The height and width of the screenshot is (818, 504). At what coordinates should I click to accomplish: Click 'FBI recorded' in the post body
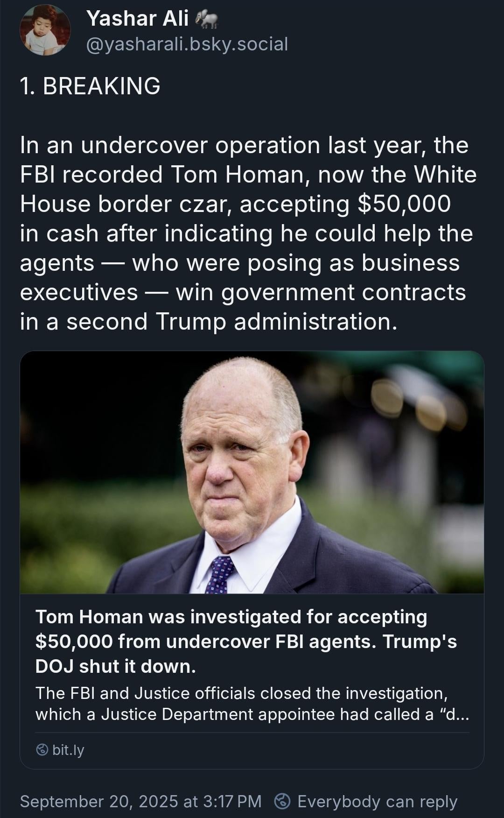pos(91,174)
